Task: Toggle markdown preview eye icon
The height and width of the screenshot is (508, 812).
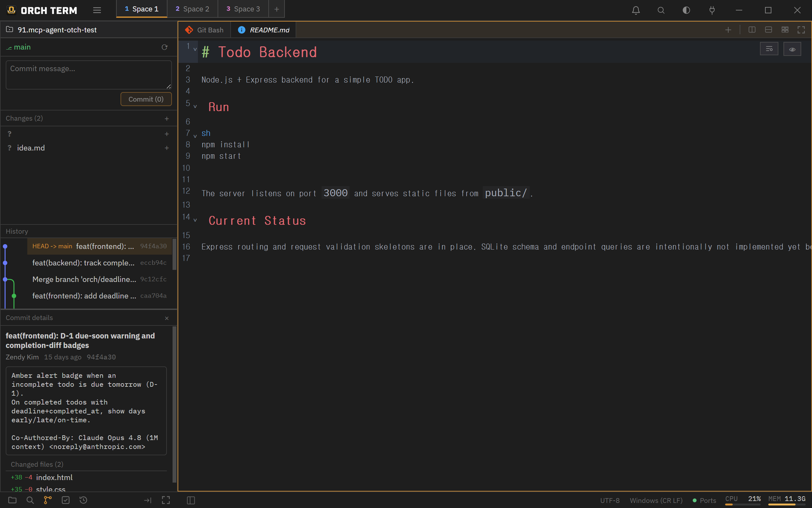Action: tap(792, 49)
